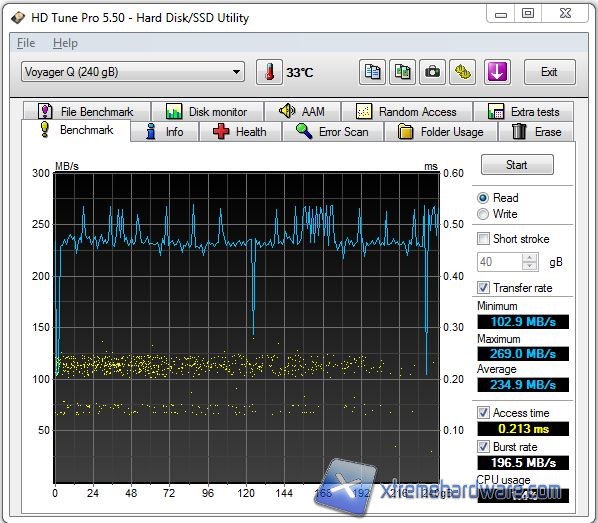
Task: Switch to the Folder Usage tab
Action: pos(441,132)
